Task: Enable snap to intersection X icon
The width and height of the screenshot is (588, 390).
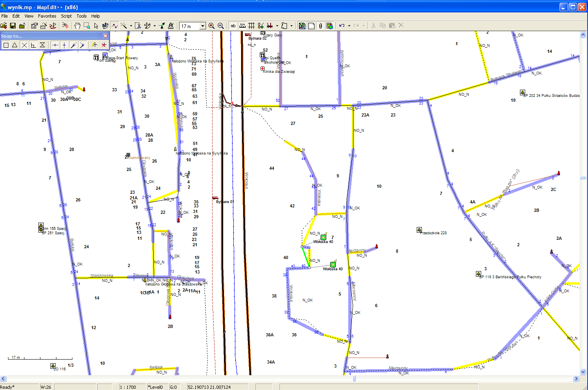Action: point(24,45)
